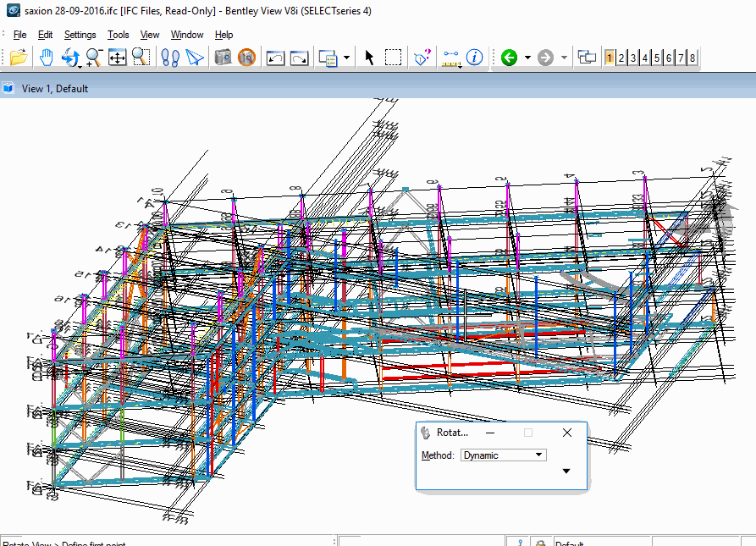Pick the Element Selection arrow tool

pos(369,58)
